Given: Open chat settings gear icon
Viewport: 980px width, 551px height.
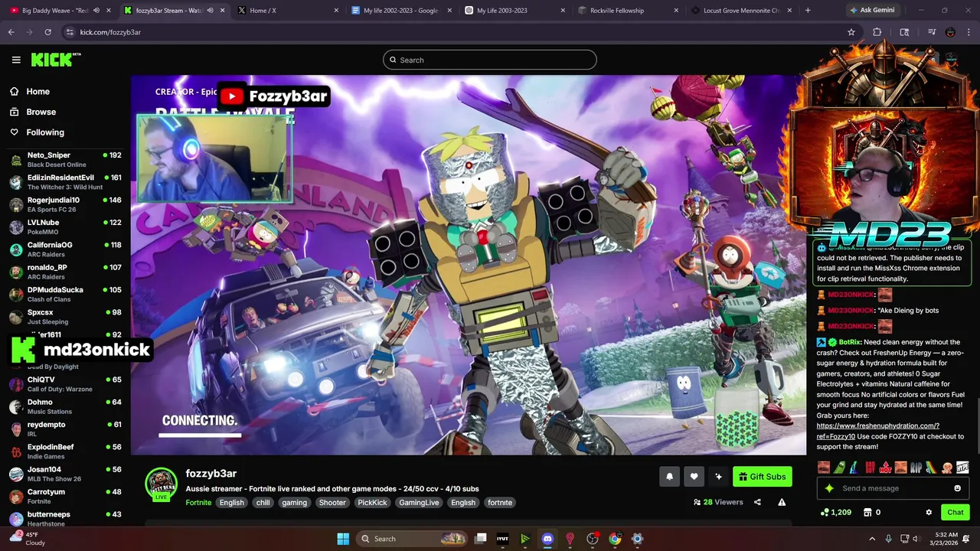Looking at the screenshot, I should [929, 513].
